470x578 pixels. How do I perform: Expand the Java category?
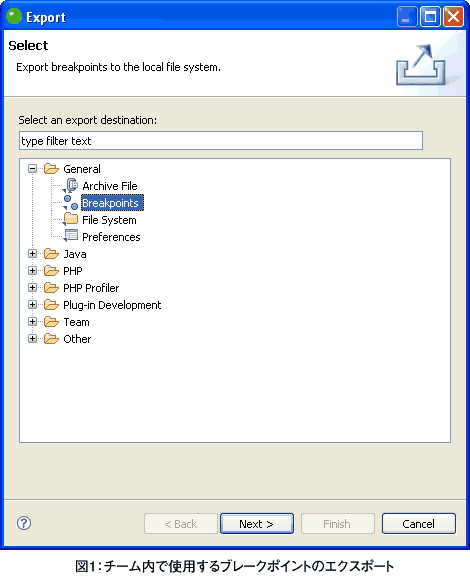tap(32, 254)
